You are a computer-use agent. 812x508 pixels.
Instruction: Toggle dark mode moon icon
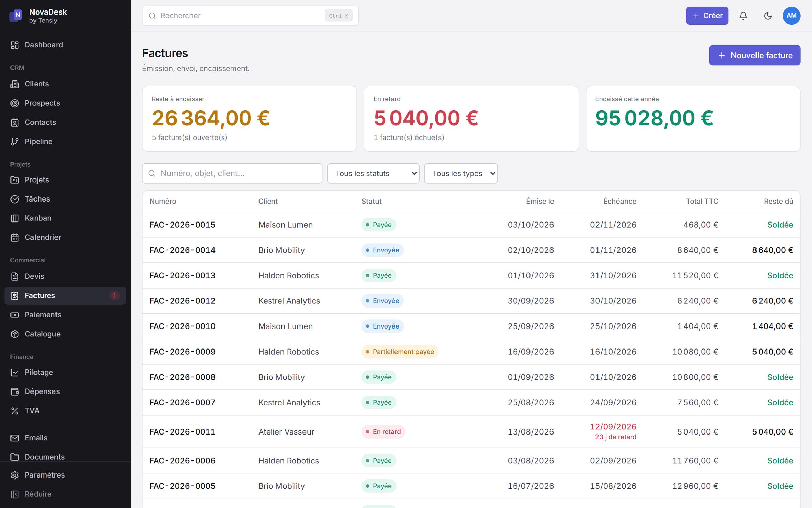coord(768,16)
